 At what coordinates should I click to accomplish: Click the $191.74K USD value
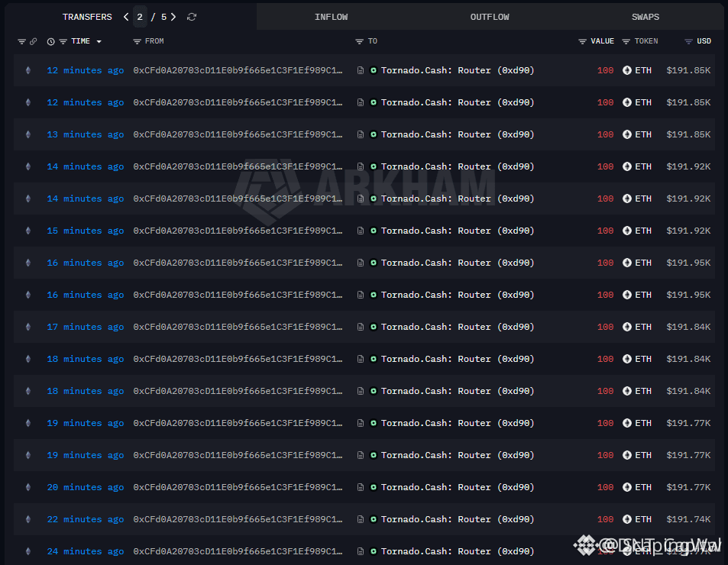tap(688, 519)
